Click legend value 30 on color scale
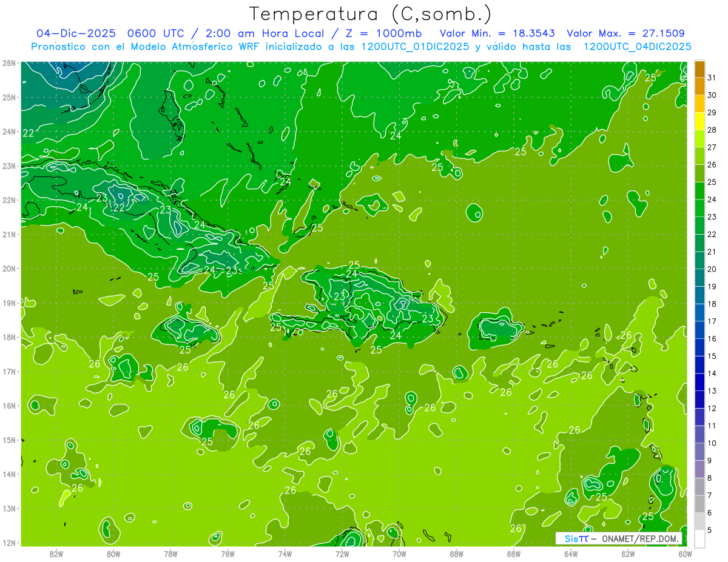This screenshot has width=728, height=562. click(712, 95)
